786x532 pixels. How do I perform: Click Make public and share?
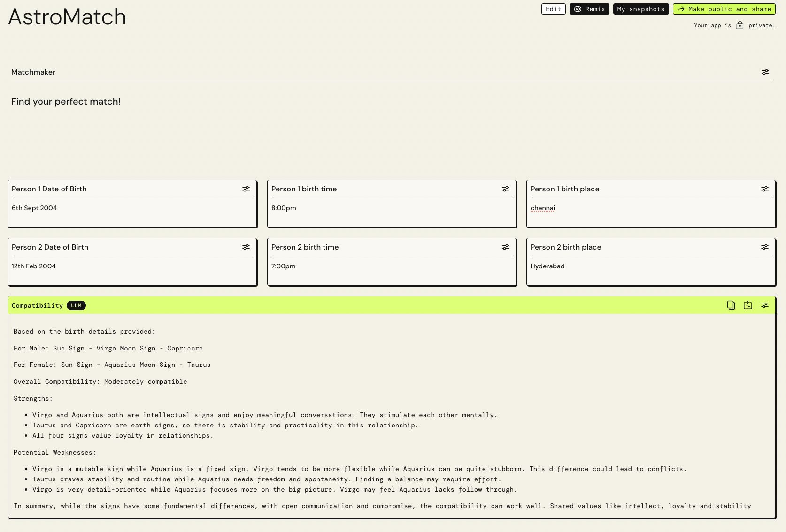point(724,9)
